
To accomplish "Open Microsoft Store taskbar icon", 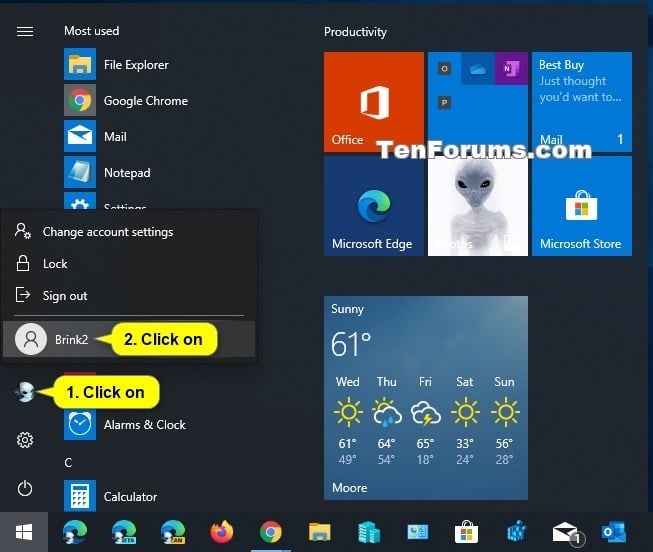I will (466, 532).
